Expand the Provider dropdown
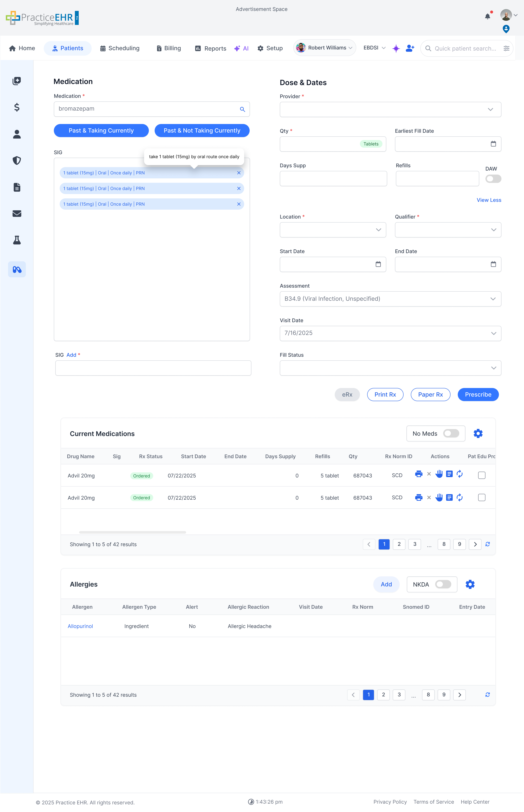This screenshot has height=812, width=524. pos(390,109)
